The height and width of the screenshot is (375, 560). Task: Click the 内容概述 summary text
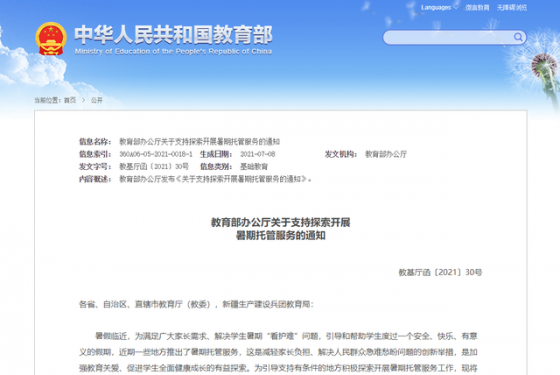215,179
